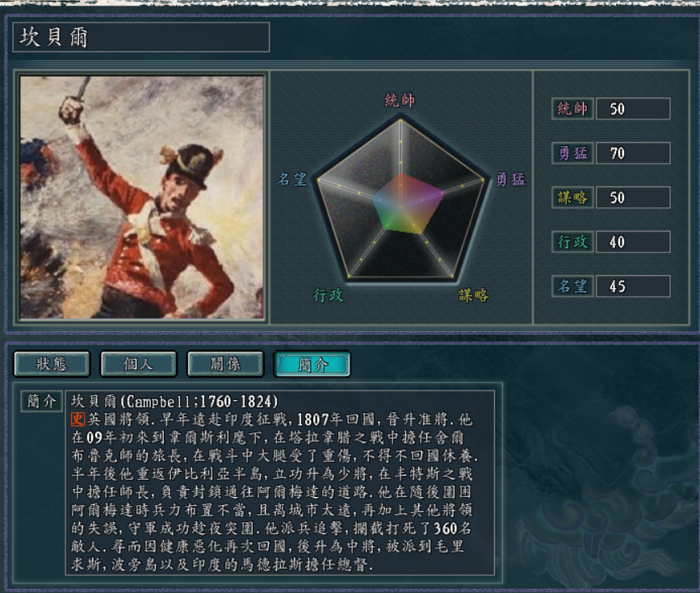Click the 坎貝爾 name title box
This screenshot has height=593, width=700.
point(141,37)
